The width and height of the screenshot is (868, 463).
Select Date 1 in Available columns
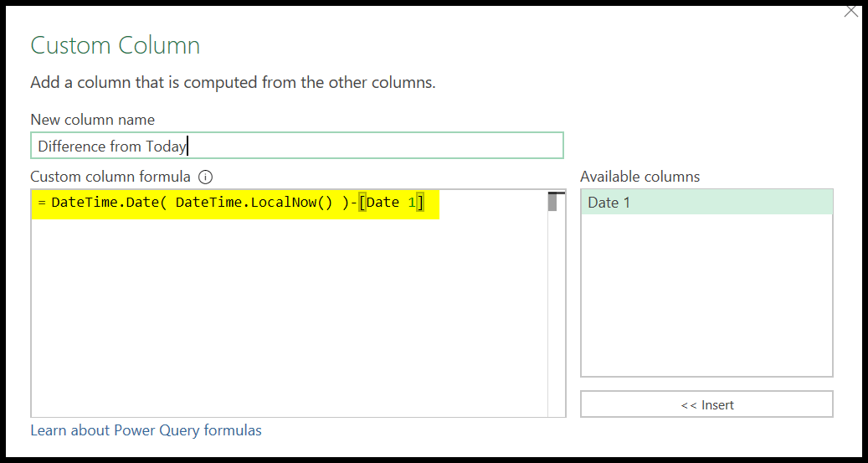click(706, 202)
